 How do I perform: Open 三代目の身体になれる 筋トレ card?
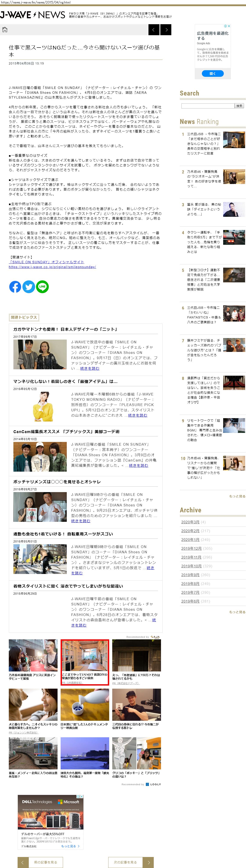(x=136, y=709)
